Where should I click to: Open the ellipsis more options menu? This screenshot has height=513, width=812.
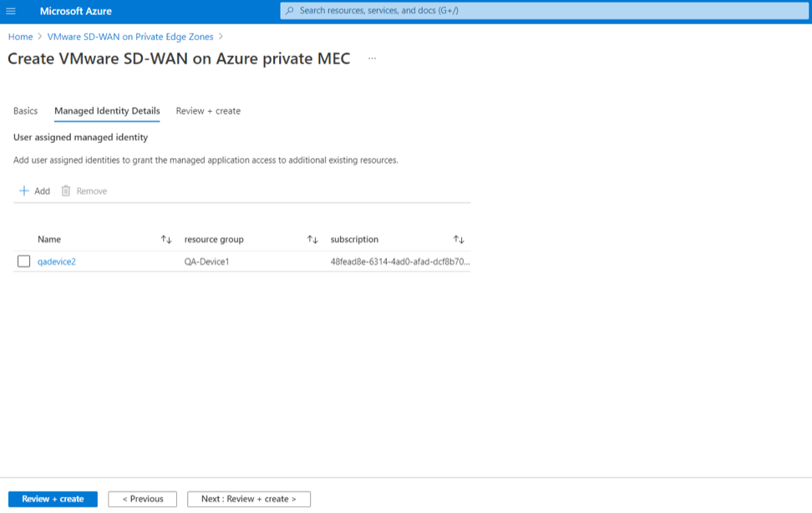(372, 58)
